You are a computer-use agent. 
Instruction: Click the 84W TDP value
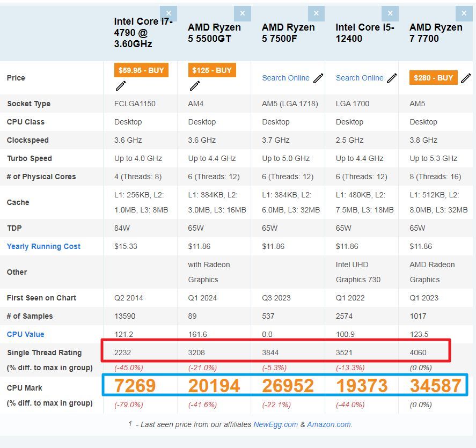tap(122, 228)
